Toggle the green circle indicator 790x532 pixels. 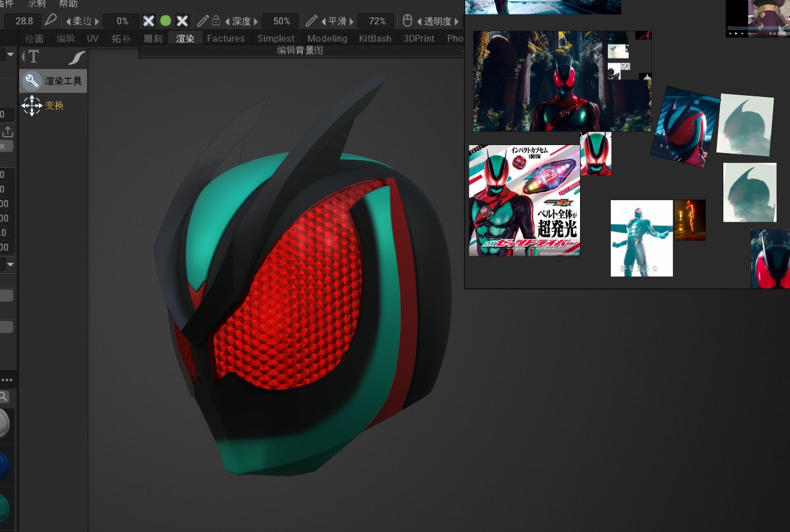click(x=165, y=21)
